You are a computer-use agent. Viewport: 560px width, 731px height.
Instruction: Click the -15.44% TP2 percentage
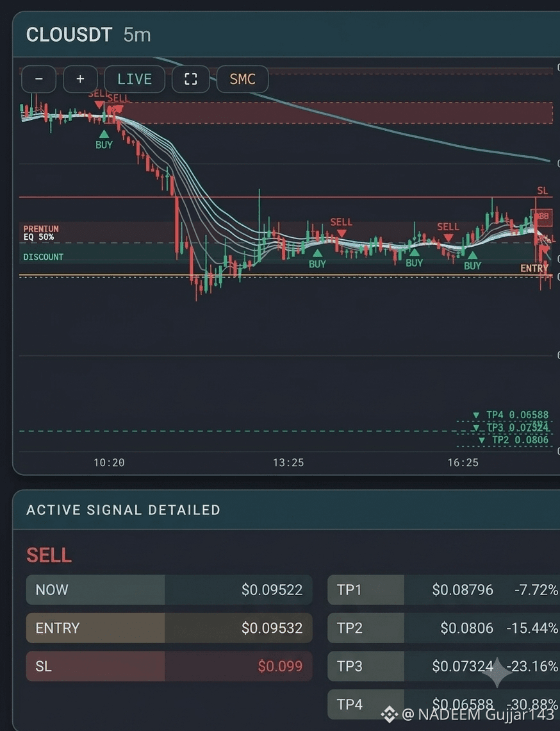pyautogui.click(x=532, y=628)
